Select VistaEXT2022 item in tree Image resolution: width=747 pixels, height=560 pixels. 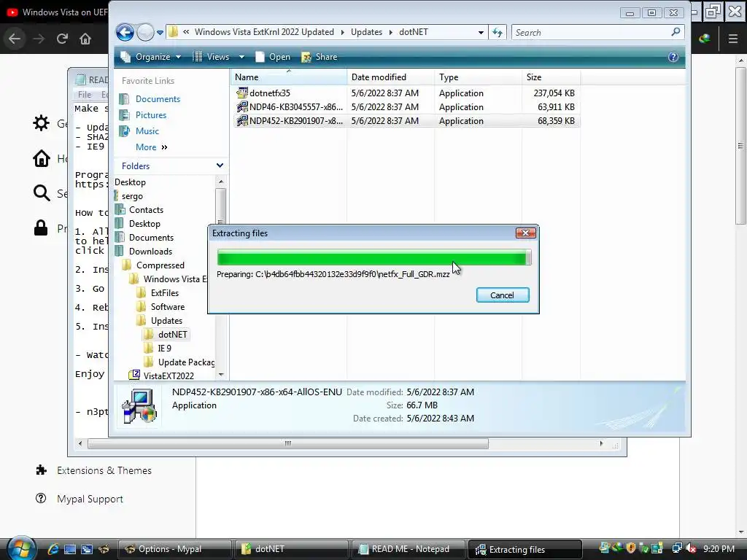[169, 376]
